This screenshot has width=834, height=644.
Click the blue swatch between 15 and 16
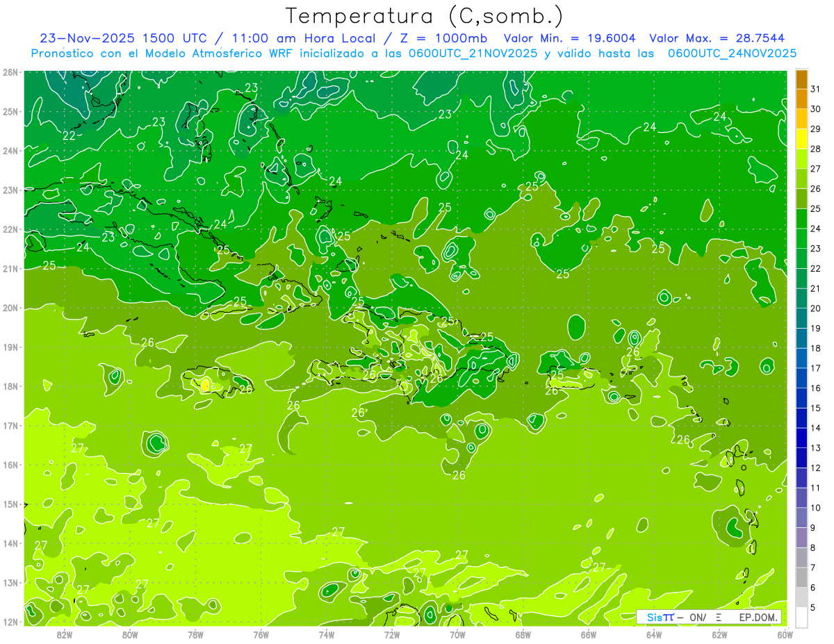pyautogui.click(x=801, y=398)
